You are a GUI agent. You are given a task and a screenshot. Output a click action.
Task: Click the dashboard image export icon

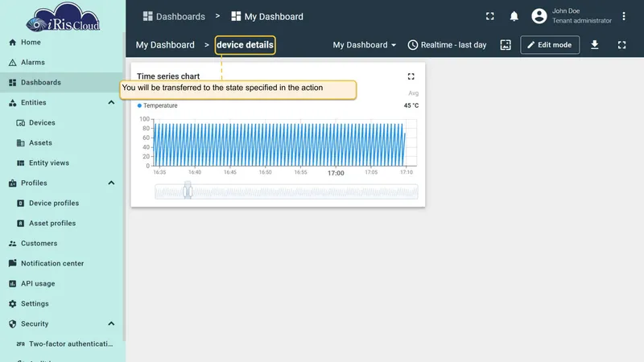tap(506, 45)
